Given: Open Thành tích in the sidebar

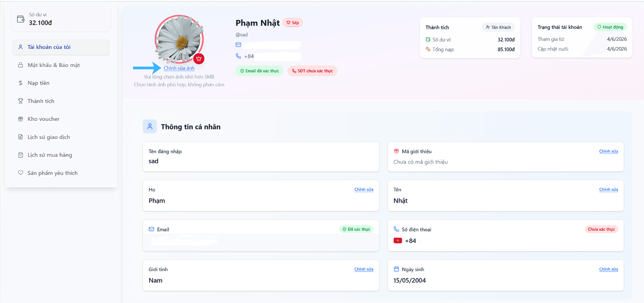Looking at the screenshot, I should [x=61, y=101].
